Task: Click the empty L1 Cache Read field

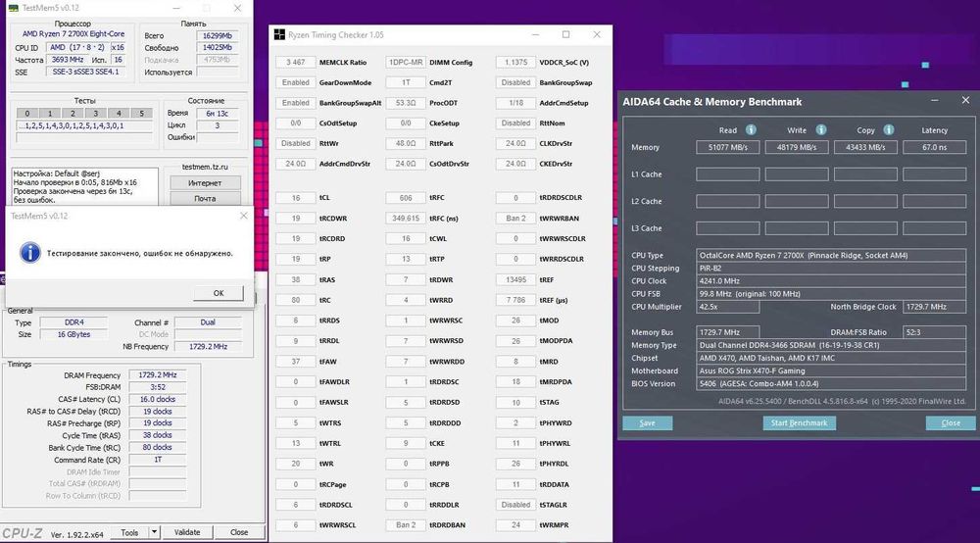Action: [728, 174]
